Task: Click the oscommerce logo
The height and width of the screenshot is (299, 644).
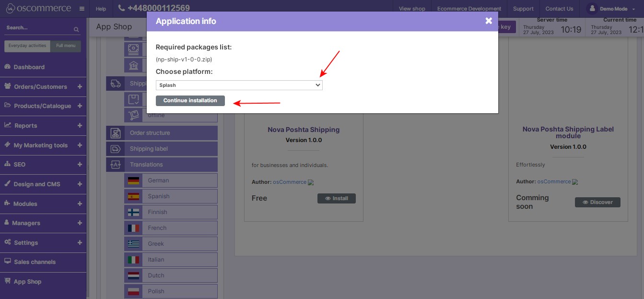Action: coord(38,8)
